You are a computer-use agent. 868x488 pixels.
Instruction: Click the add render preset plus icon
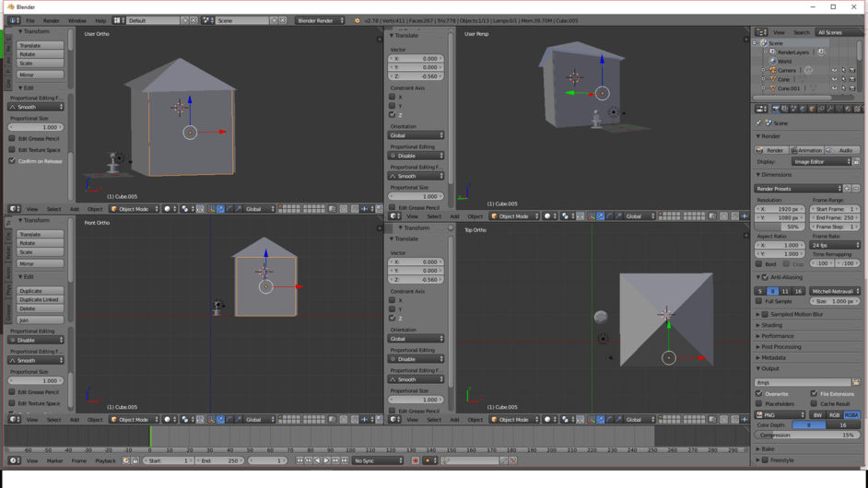847,189
